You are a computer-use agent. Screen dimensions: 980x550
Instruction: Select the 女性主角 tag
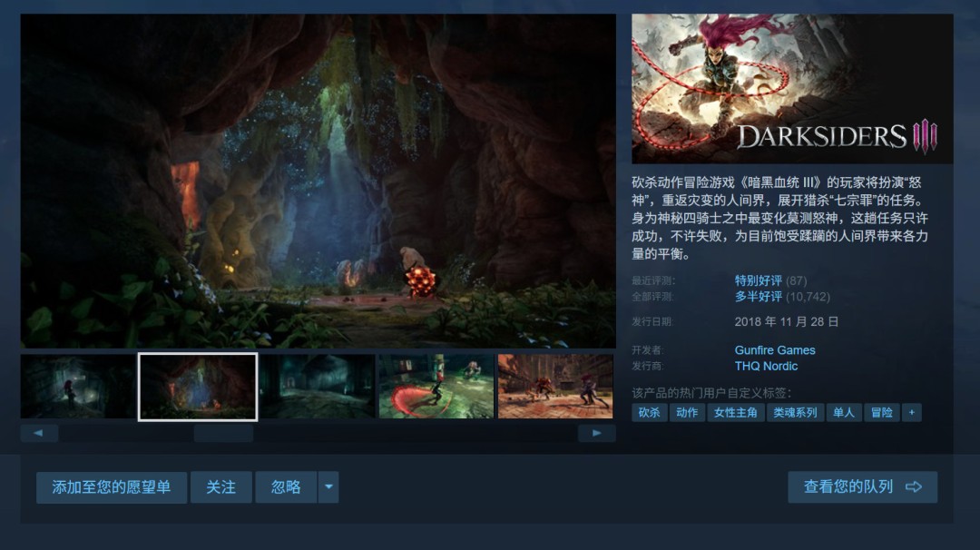[x=736, y=412]
